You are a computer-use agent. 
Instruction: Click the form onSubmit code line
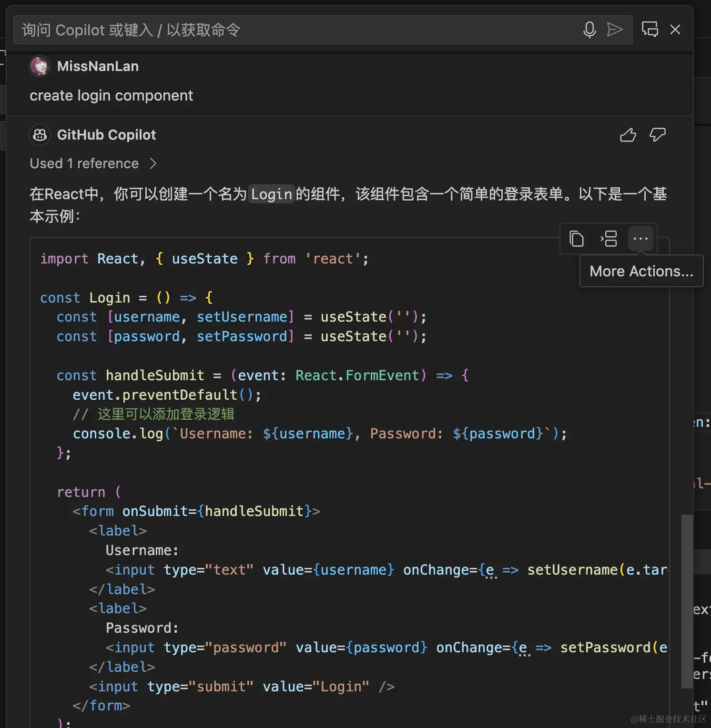196,511
